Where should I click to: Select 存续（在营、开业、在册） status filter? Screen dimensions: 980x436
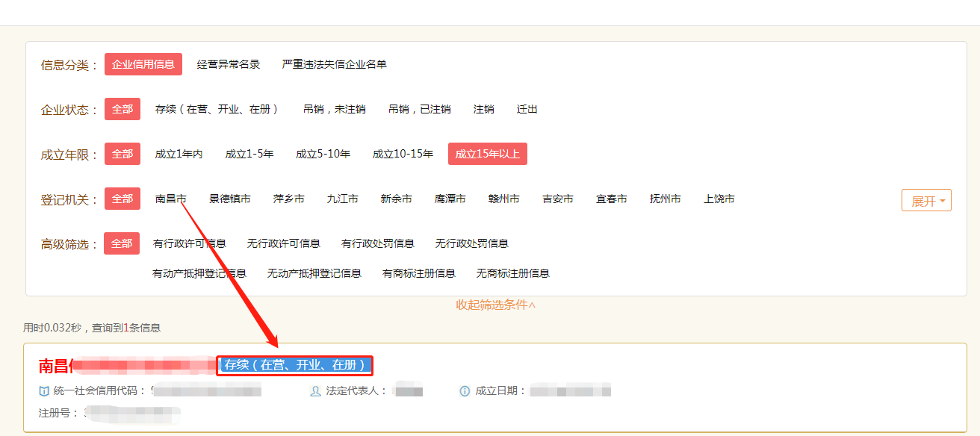[217, 109]
